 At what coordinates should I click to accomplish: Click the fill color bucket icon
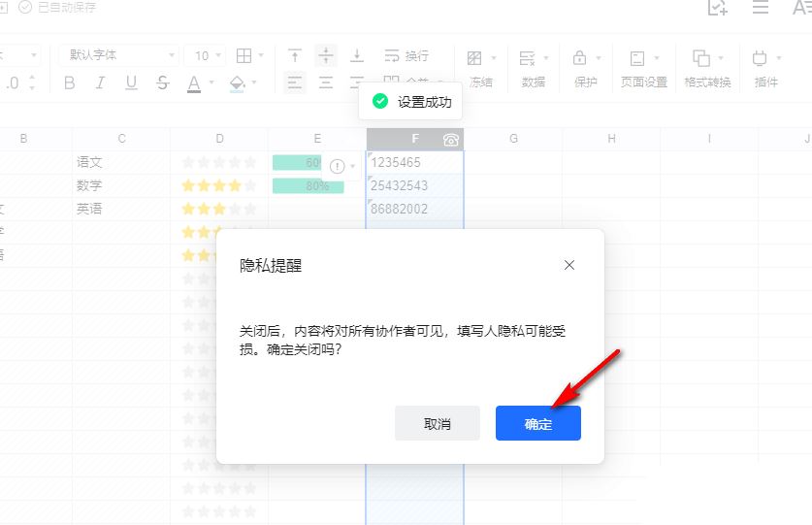237,82
